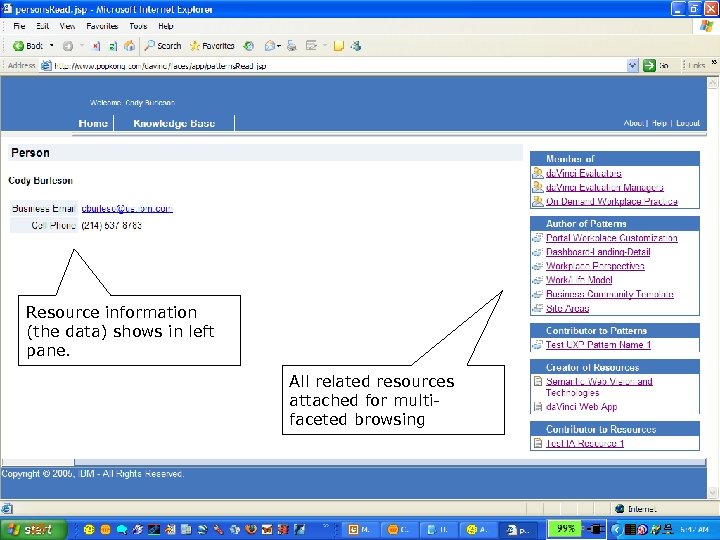Viewport: 720px width, 540px height.
Task: Open the Workplace Perspectives link
Action: (595, 266)
